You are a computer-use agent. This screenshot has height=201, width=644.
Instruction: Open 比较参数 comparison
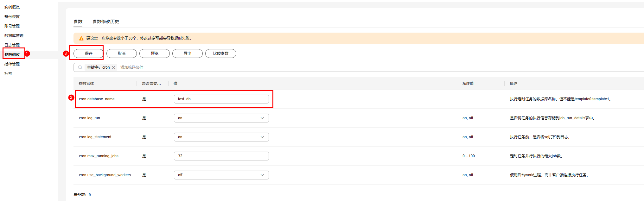(221, 53)
